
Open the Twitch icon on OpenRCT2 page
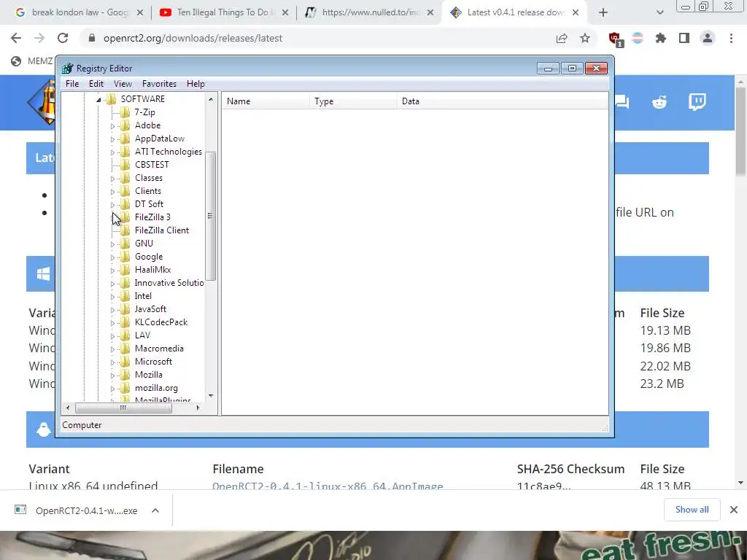click(697, 102)
